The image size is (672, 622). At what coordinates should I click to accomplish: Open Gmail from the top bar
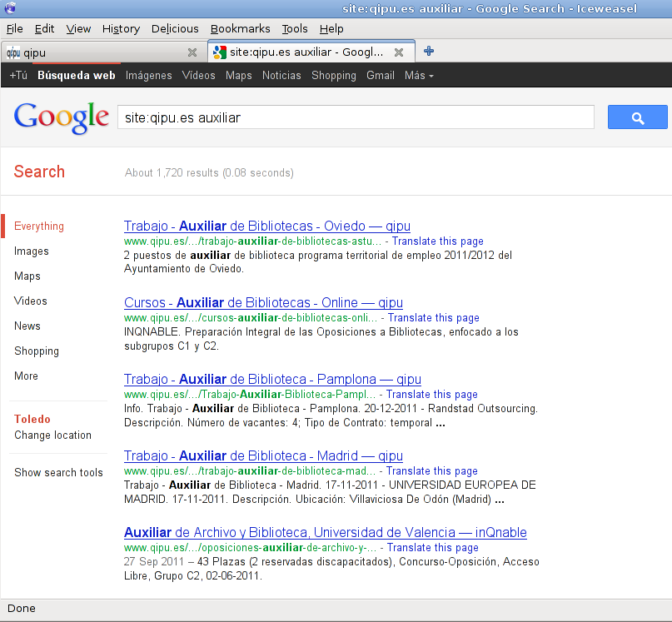381,76
